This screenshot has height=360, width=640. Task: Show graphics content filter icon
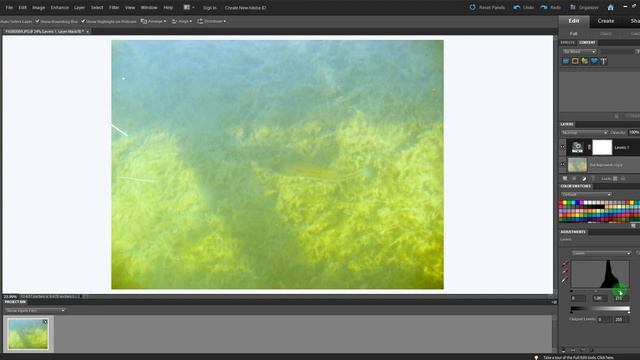(x=584, y=61)
